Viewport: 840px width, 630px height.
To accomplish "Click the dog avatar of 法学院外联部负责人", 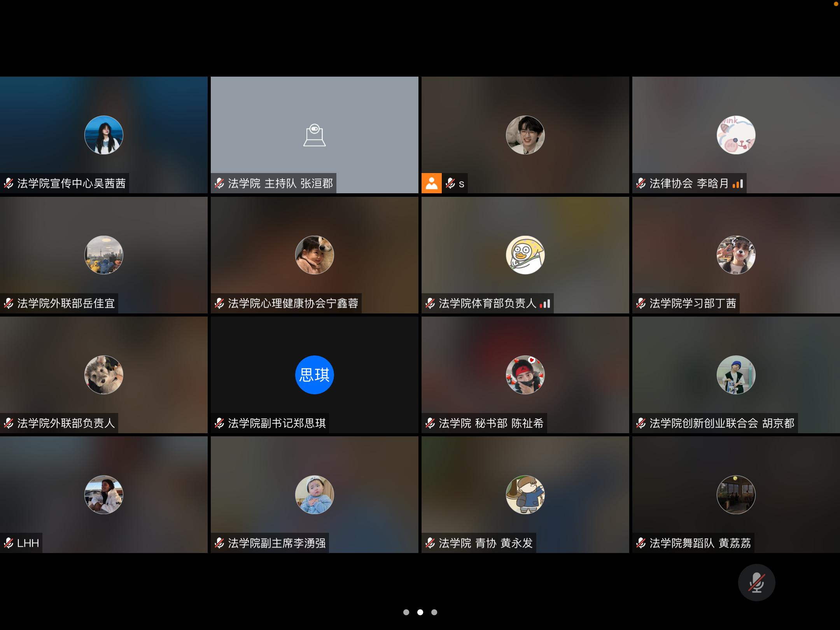I will [103, 374].
